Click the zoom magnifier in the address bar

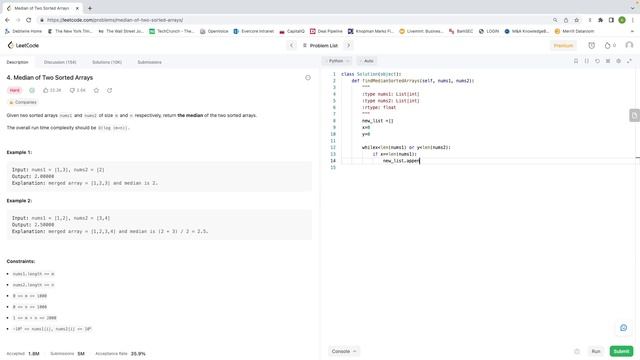coord(555,20)
